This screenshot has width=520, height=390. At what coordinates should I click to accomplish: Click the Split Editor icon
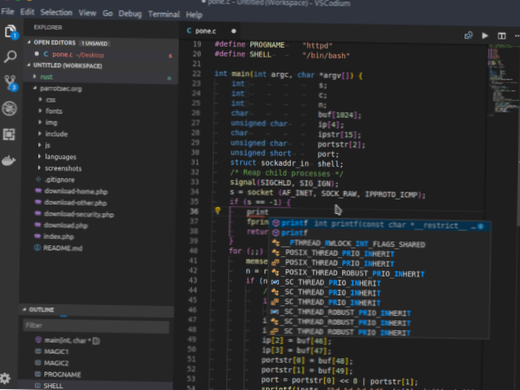pos(502,36)
